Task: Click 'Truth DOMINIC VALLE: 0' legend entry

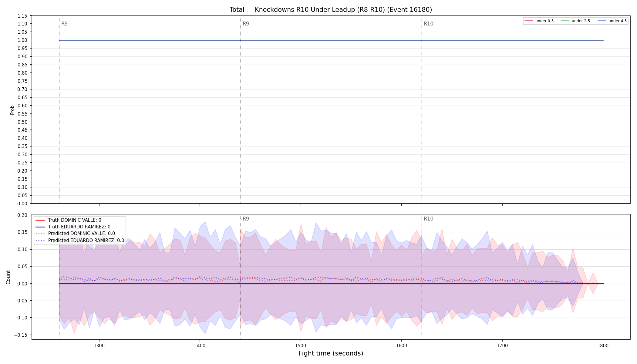Action: 75,220
